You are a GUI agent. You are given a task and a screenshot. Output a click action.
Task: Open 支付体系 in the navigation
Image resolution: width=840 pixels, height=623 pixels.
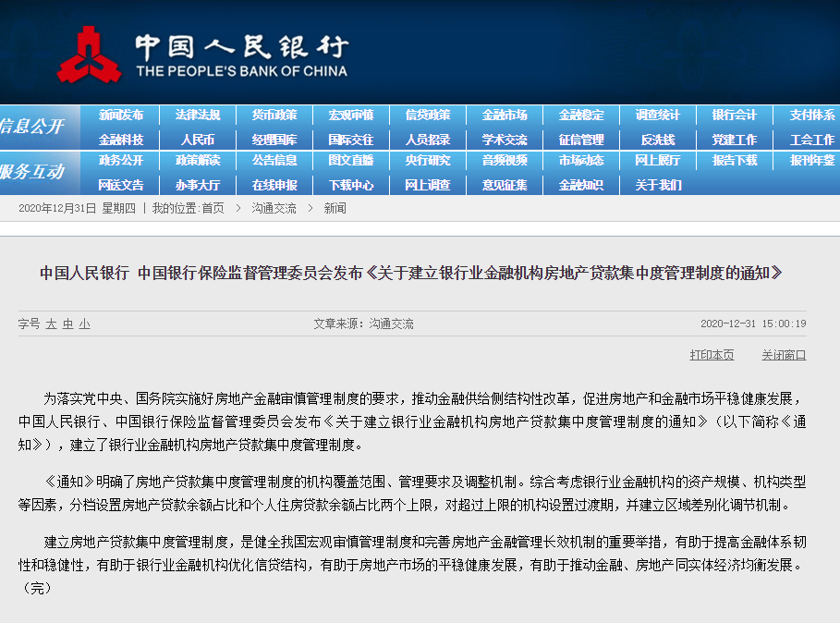[x=811, y=116]
